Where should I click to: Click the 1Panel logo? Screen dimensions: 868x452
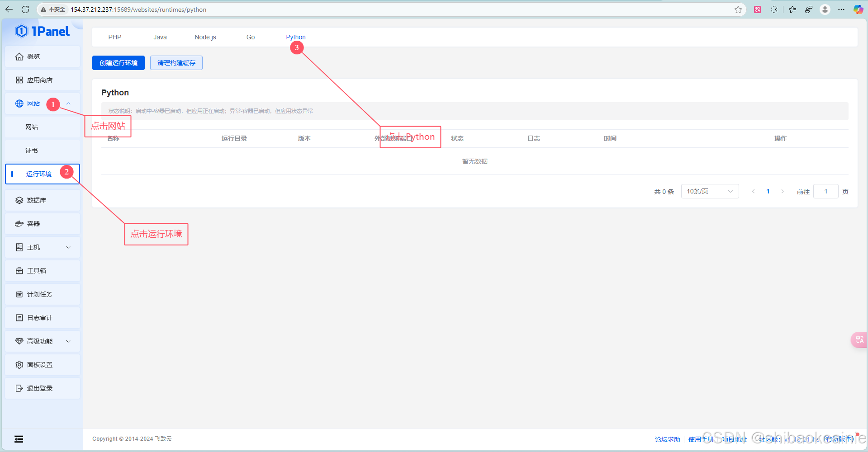(43, 31)
